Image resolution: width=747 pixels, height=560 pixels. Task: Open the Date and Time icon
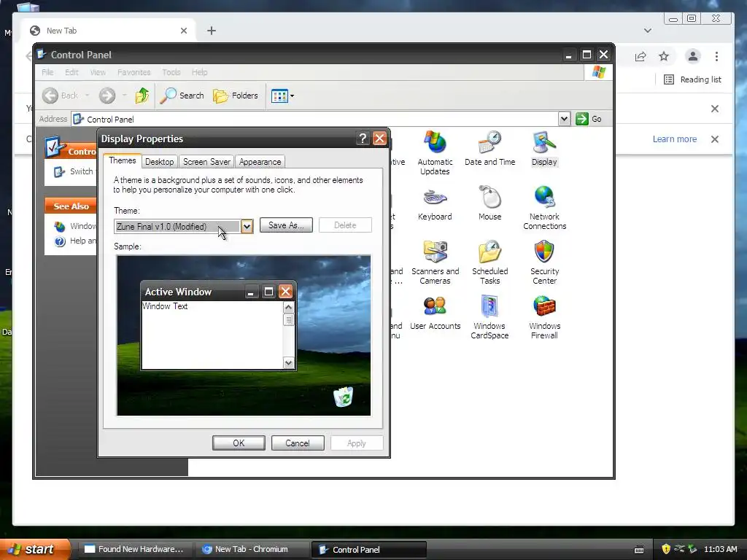coord(489,148)
